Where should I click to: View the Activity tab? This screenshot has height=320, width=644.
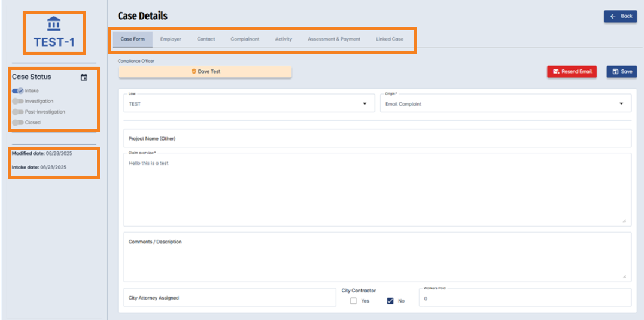(283, 39)
